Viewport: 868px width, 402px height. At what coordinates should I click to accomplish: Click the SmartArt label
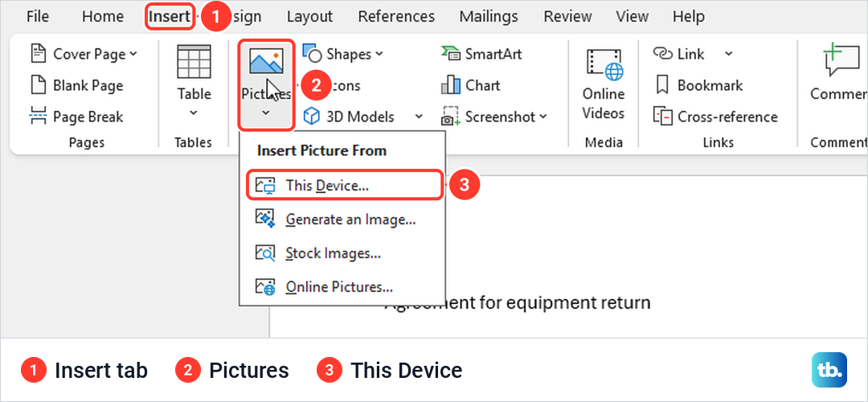tap(493, 54)
